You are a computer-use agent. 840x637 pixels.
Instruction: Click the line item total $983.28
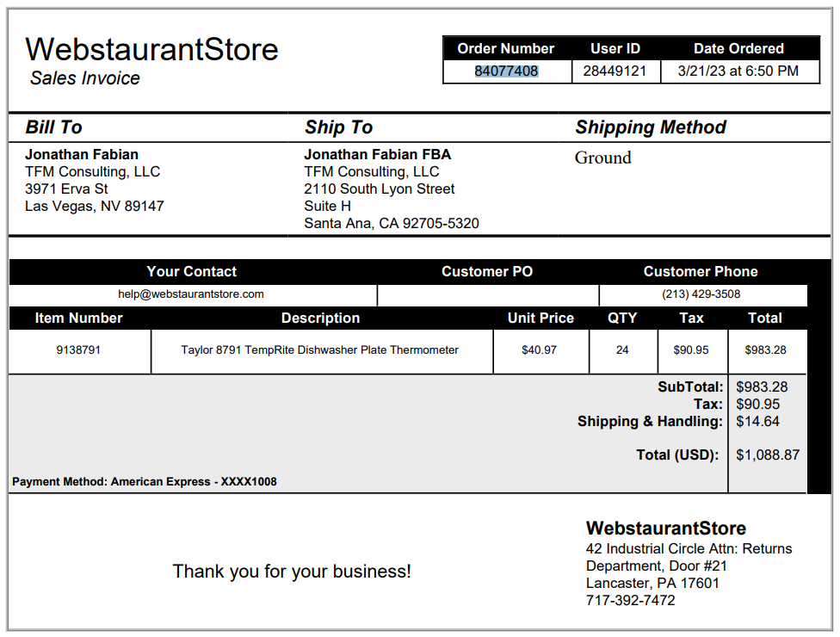765,349
